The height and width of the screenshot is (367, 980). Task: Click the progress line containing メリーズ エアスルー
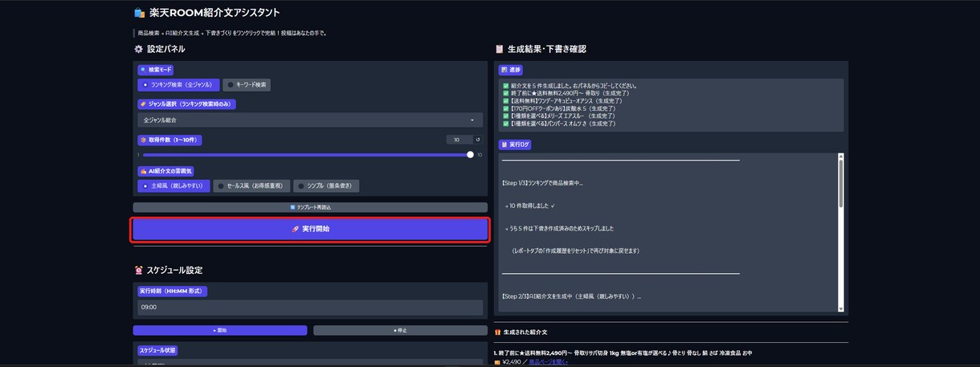560,116
